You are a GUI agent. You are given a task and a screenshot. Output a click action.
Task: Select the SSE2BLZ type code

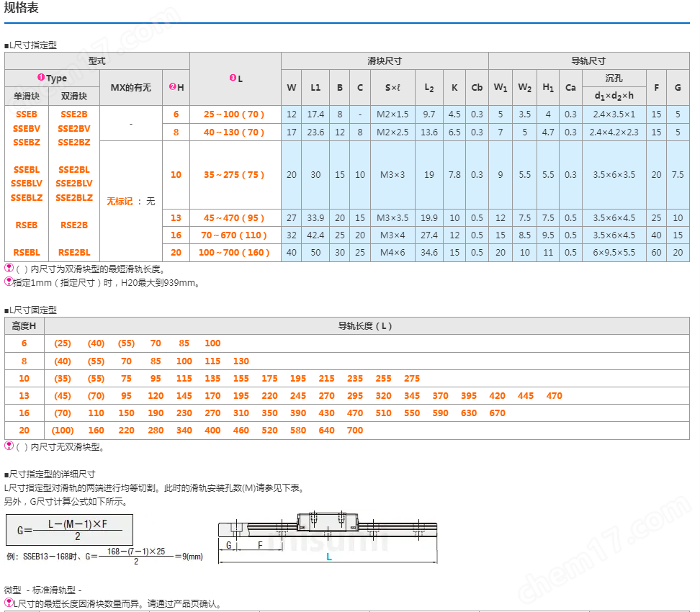74,197
